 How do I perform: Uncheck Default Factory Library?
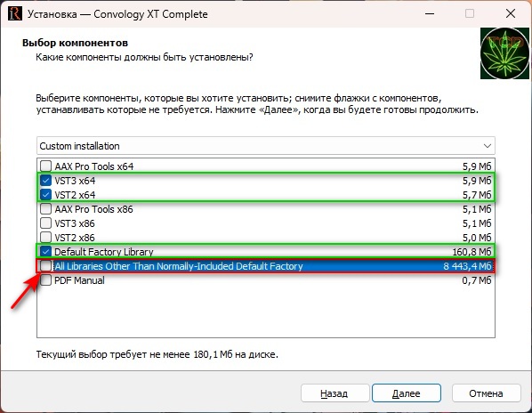click(x=45, y=252)
